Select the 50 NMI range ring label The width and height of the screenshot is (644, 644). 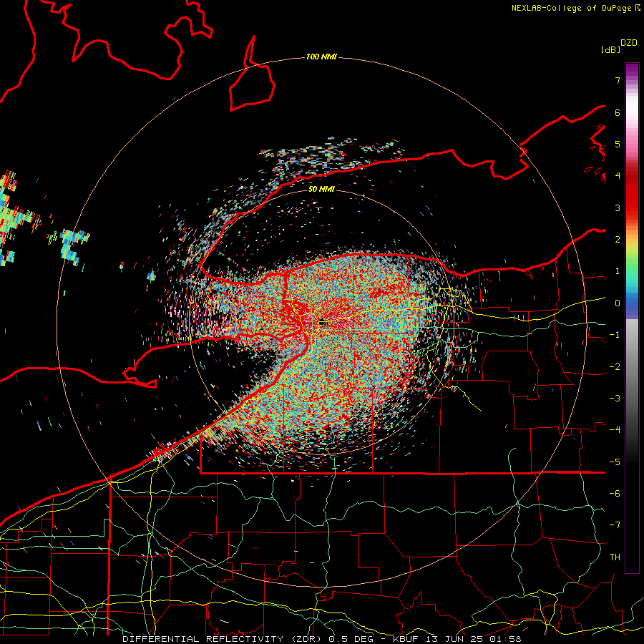point(321,189)
